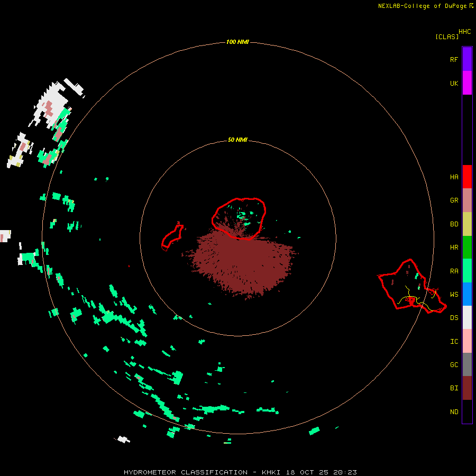The width and height of the screenshot is (476, 476).
Task: Click the UK magenta legend swatch
Action: pyautogui.click(x=467, y=83)
